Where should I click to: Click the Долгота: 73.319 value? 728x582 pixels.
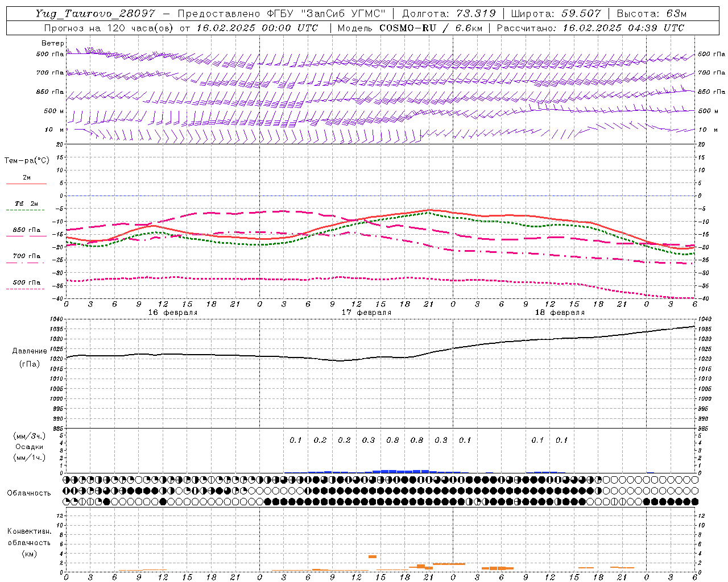click(449, 14)
